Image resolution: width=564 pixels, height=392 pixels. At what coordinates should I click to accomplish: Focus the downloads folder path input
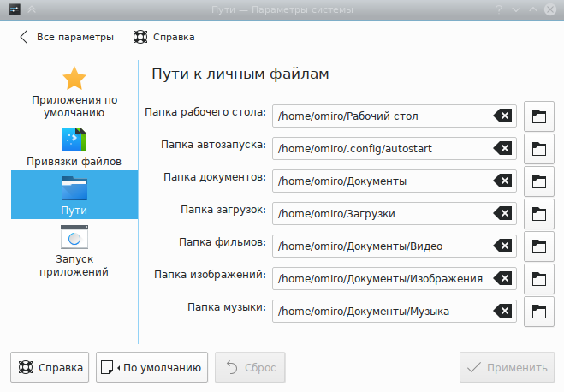[381, 214]
